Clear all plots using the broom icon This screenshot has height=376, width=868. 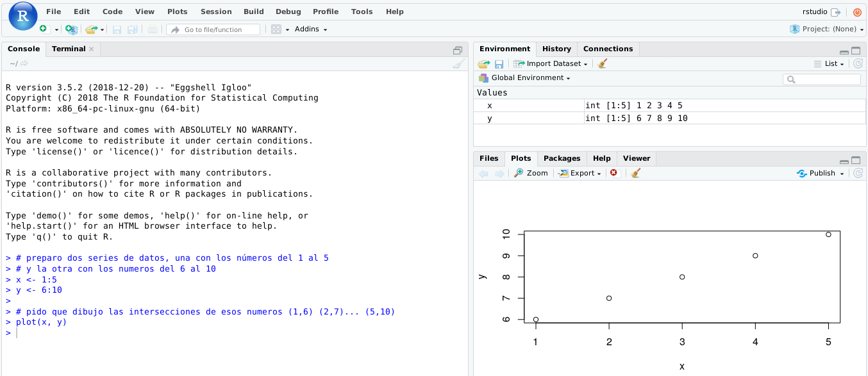[x=635, y=173]
